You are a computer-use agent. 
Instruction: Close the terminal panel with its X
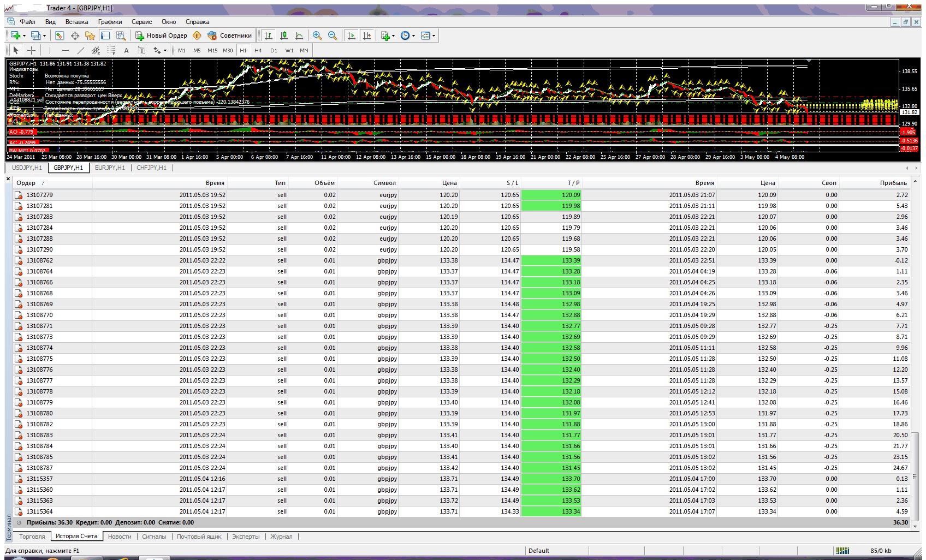(x=8, y=178)
